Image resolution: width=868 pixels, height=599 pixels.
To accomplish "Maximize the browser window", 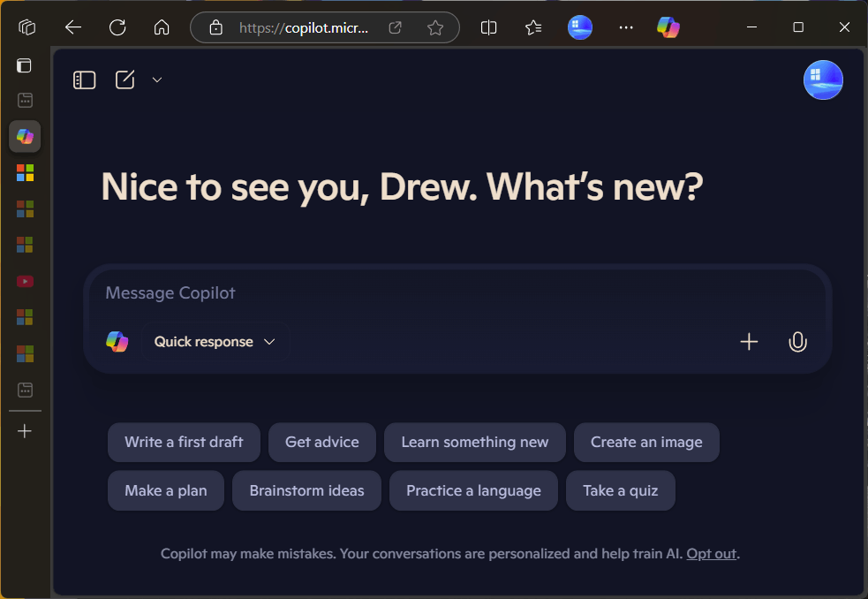I will pyautogui.click(x=798, y=27).
